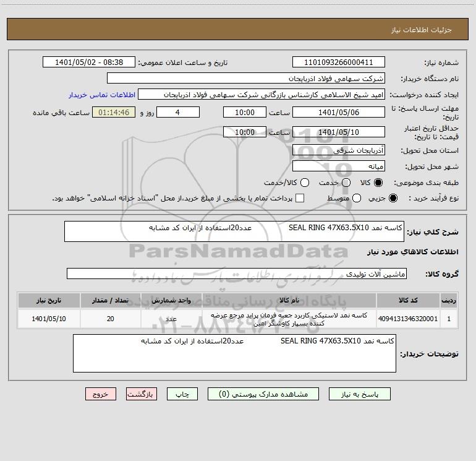Screen dimensions: 476x461
Task: Click the response deadline hour field
Action: tap(245, 112)
